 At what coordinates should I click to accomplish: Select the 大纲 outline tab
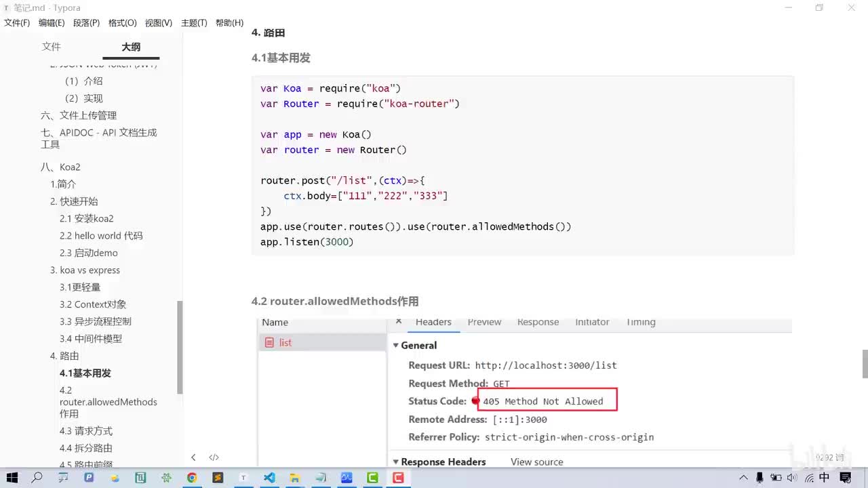point(131,47)
